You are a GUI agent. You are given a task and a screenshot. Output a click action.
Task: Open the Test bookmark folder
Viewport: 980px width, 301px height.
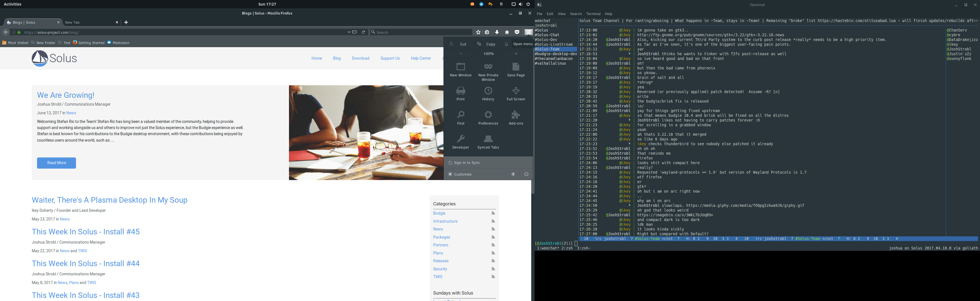[64, 43]
